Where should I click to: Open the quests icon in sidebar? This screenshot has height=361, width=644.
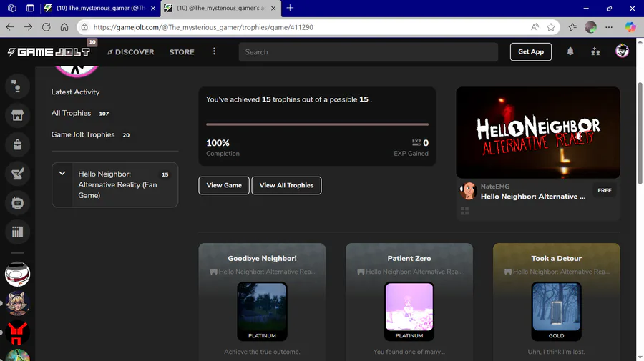click(x=17, y=174)
